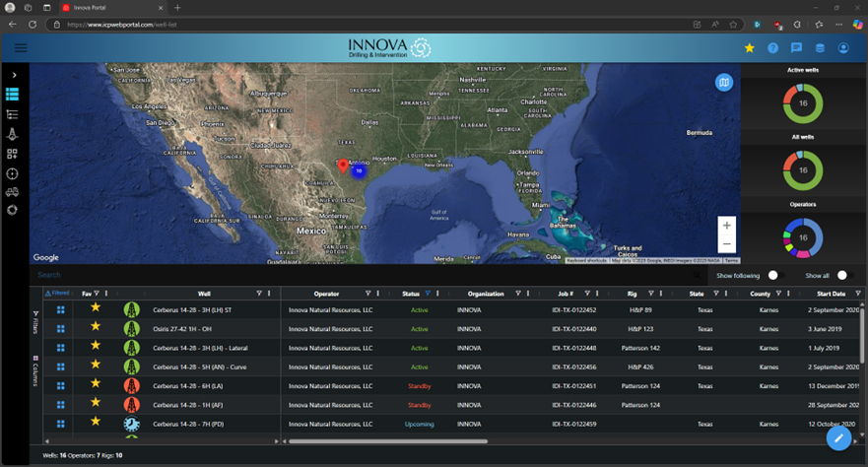Screen dimensions: 868x467
Task: Click the drilling rig icon in left sidebar
Action: (13, 134)
